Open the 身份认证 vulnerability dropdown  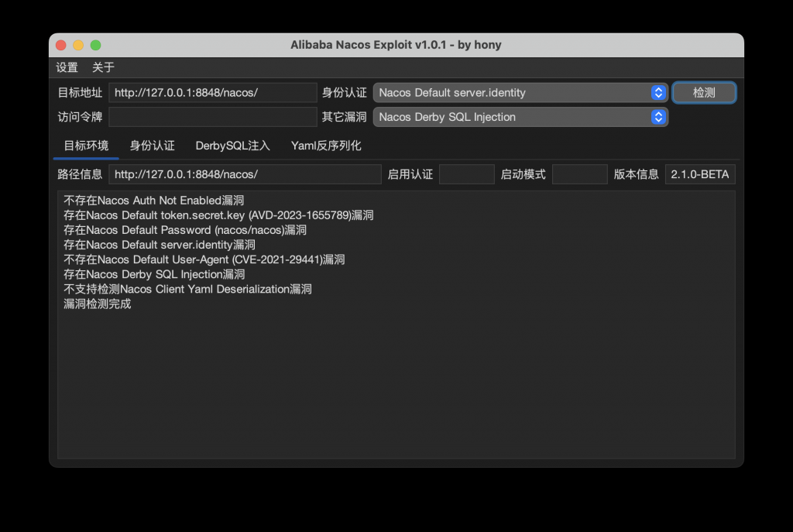pyautogui.click(x=520, y=93)
